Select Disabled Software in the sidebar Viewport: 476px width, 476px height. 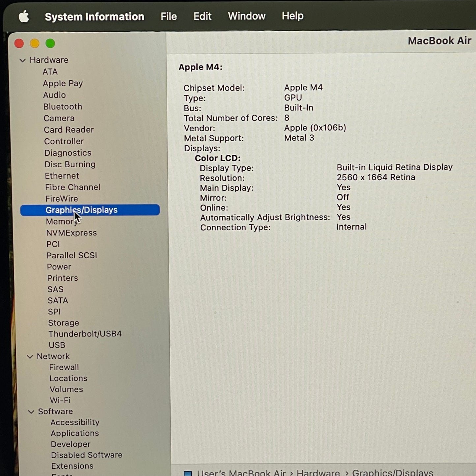coord(87,455)
